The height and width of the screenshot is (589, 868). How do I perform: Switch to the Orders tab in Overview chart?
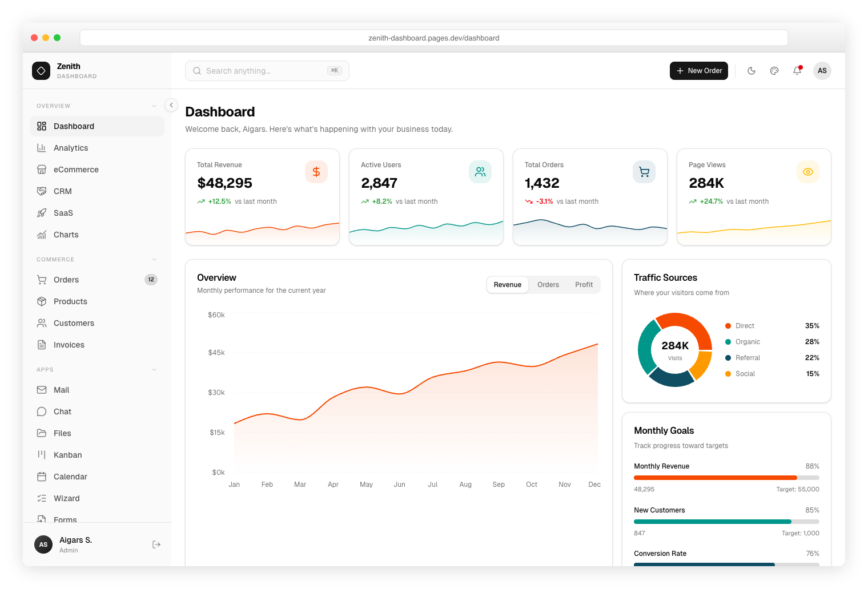point(548,284)
